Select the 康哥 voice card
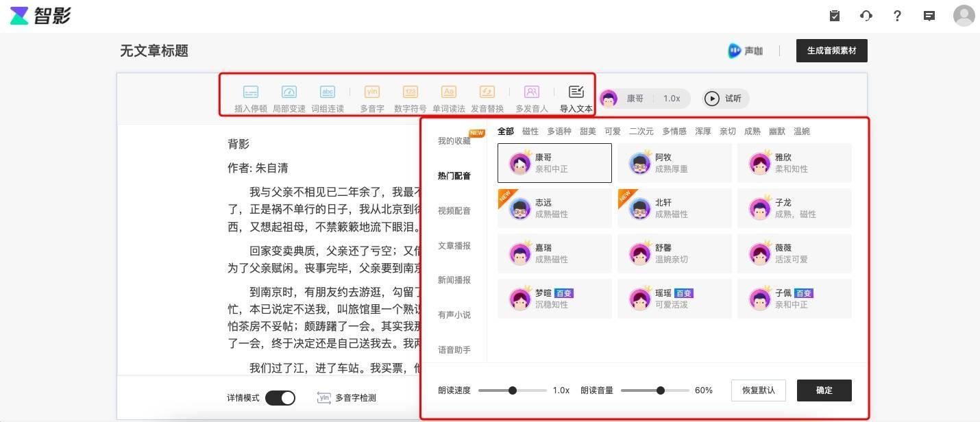This screenshot has width=980, height=422. [x=554, y=163]
